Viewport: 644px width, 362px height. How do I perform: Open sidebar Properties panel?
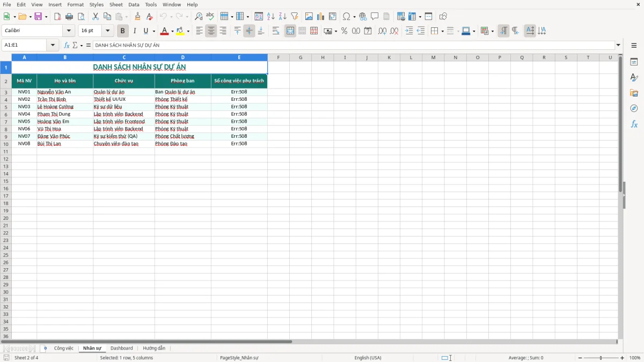click(x=634, y=62)
